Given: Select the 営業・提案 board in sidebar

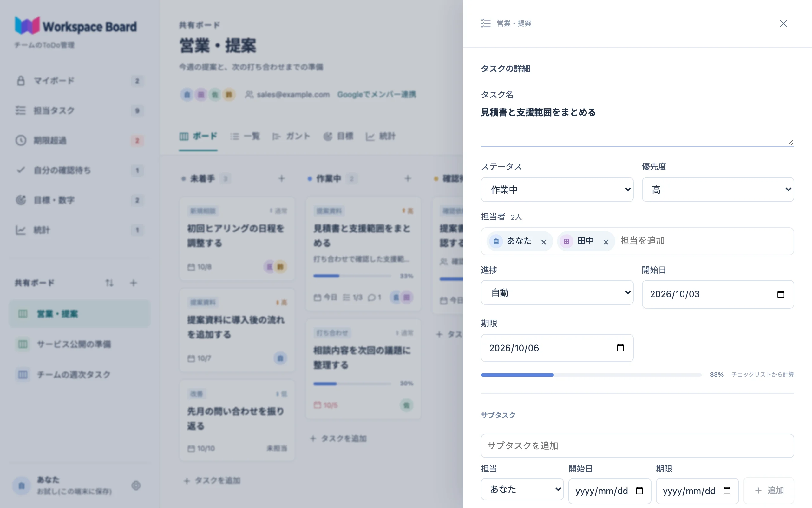Looking at the screenshot, I should (80, 314).
